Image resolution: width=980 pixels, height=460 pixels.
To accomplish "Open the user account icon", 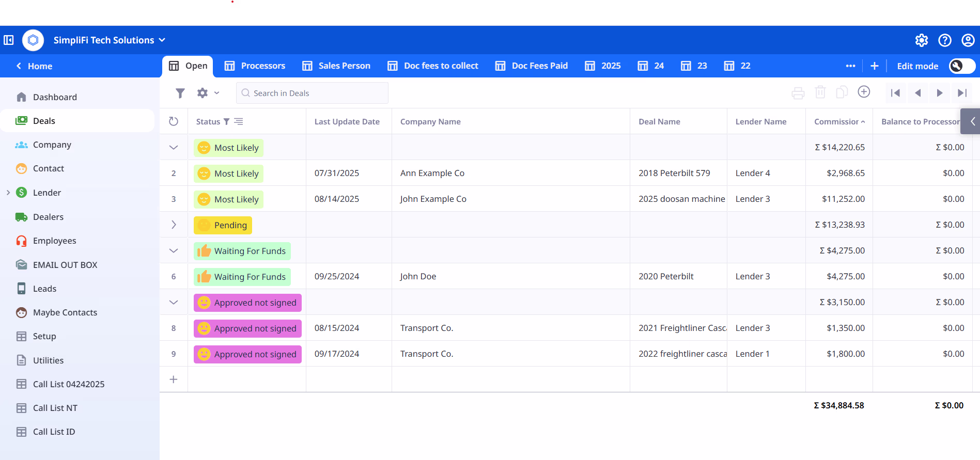I will 968,40.
